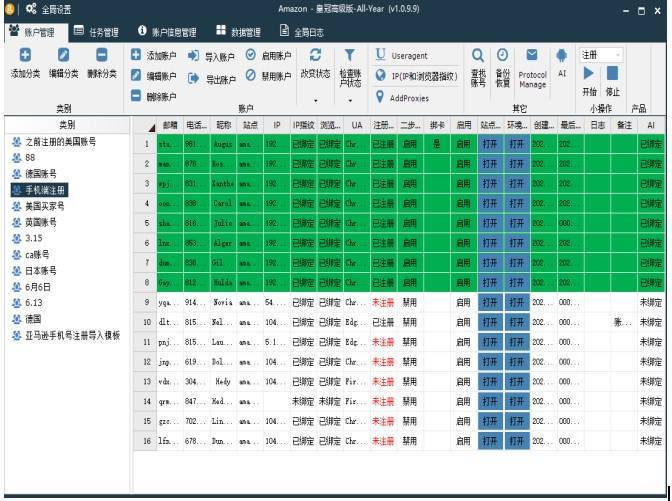Click 未绑定 IP指纹 cell in row 14
This screenshot has width=672, height=501.
click(303, 402)
